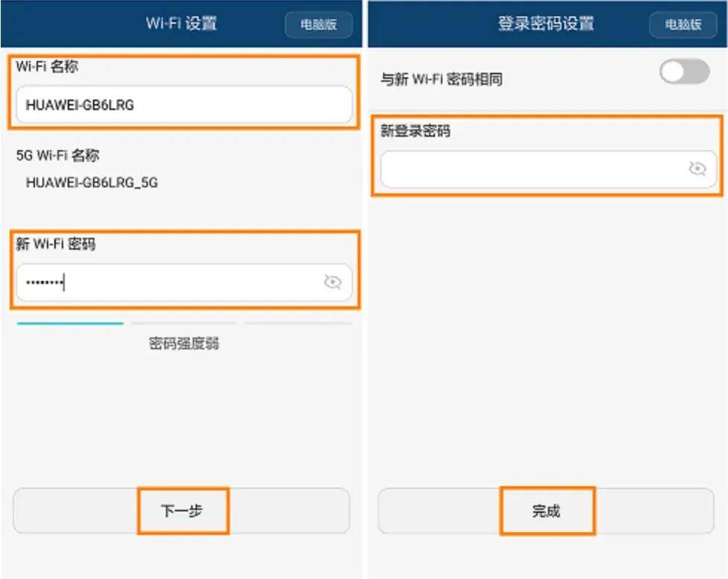Viewport: 728px width, 579px height.
Task: Click the 完成 button
Action: pos(546,511)
